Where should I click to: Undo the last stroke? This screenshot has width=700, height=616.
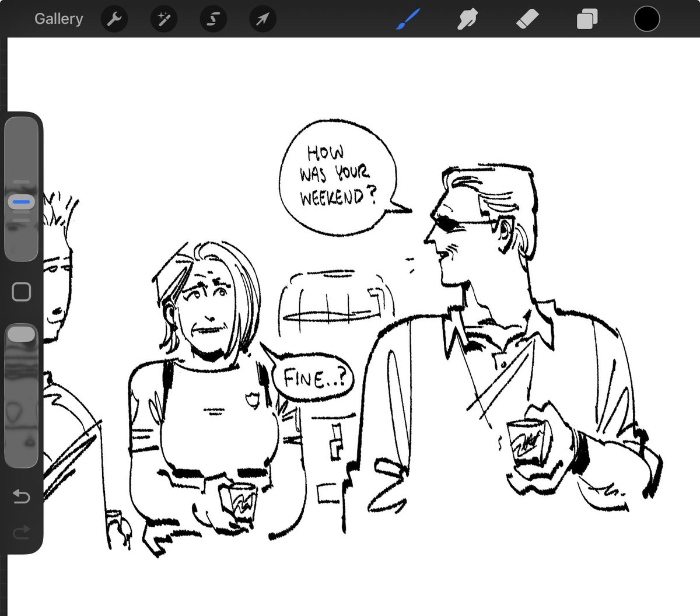pos(21,497)
